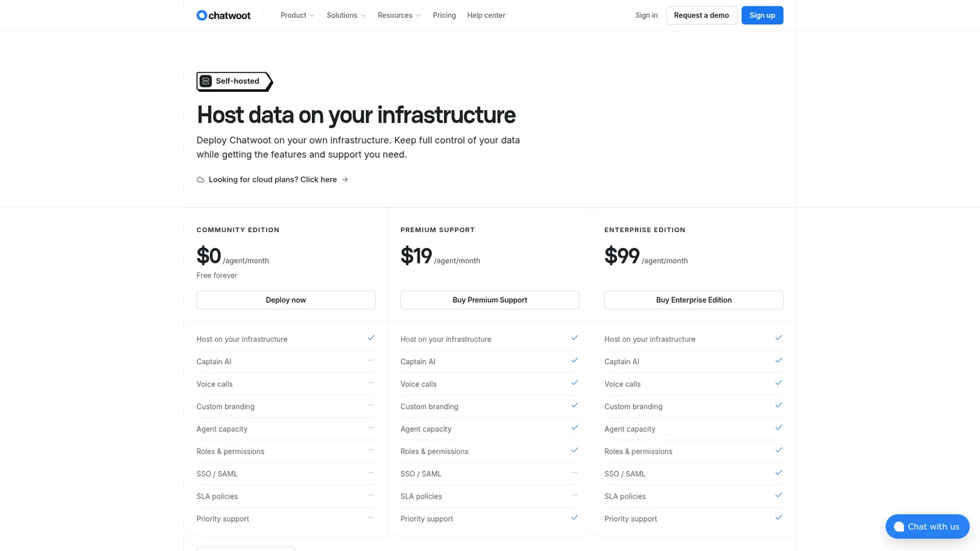Click the $99 price text
980x551 pixels.
point(621,256)
